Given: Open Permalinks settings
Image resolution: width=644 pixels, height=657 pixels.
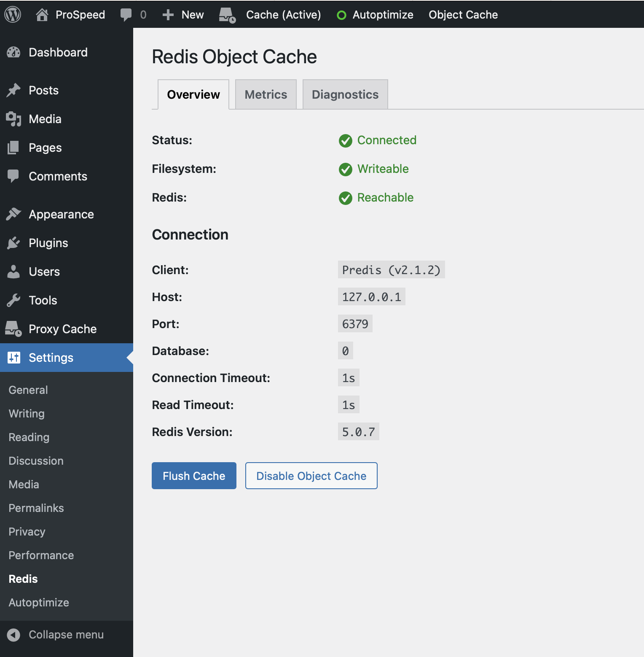Looking at the screenshot, I should (x=36, y=508).
